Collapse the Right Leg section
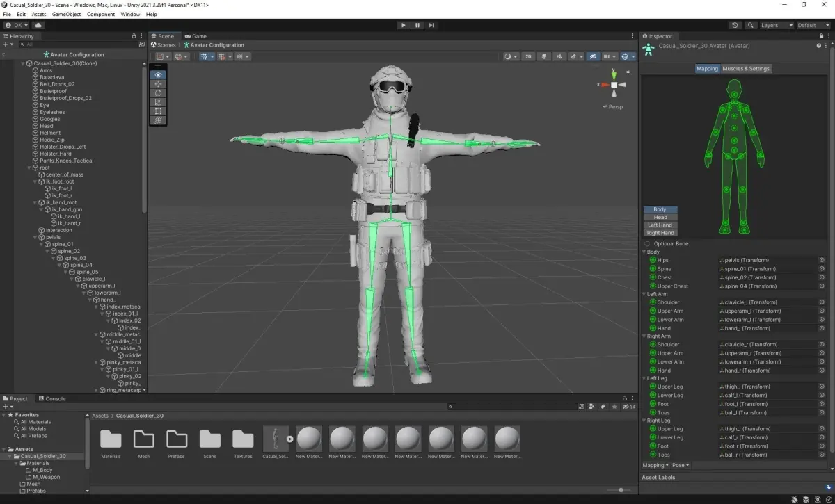 click(644, 421)
